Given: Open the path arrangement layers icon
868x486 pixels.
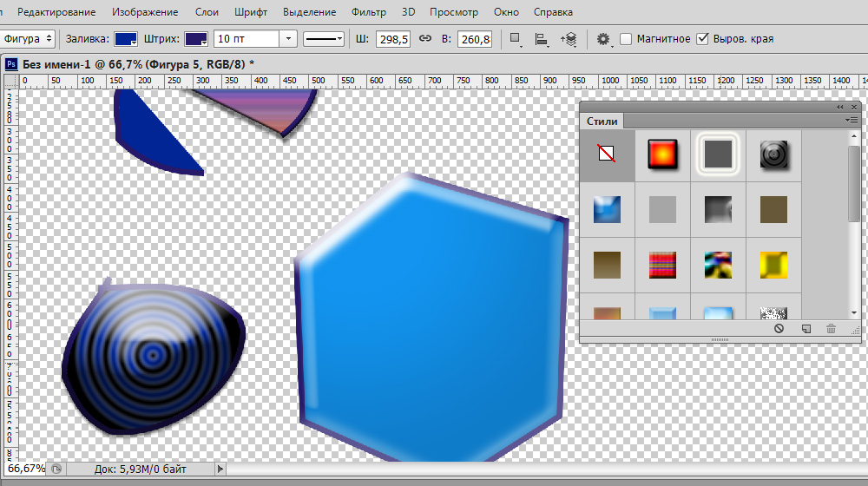Looking at the screenshot, I should point(569,39).
